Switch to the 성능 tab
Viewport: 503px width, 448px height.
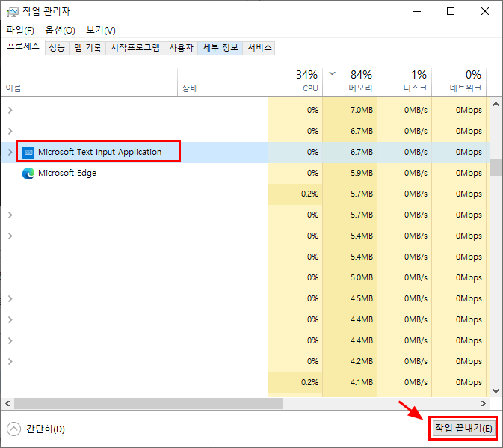point(57,48)
